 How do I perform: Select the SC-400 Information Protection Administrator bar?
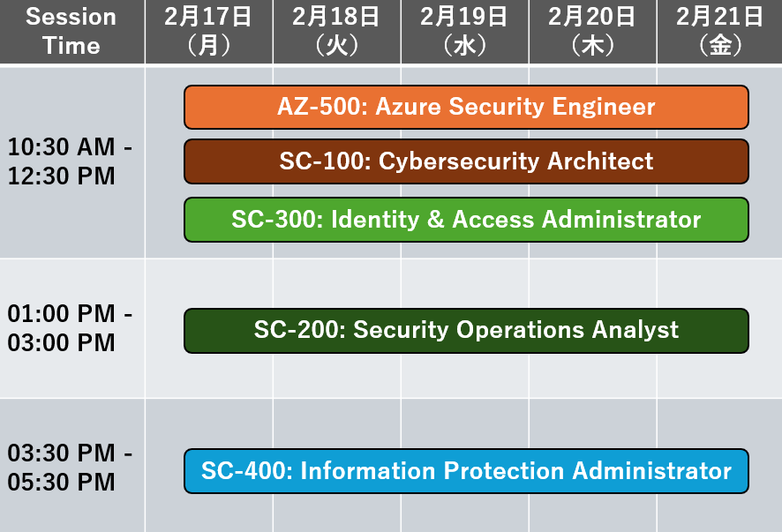click(x=466, y=471)
